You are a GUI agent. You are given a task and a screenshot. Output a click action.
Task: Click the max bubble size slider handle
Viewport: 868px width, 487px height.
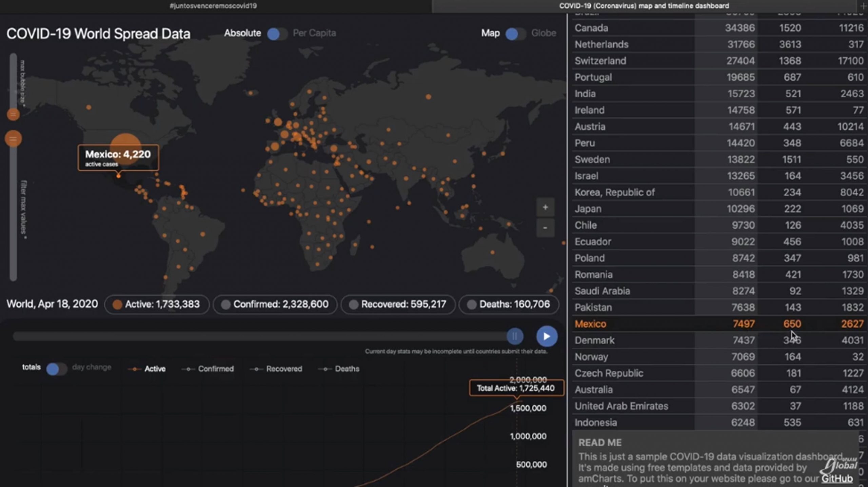[13, 114]
